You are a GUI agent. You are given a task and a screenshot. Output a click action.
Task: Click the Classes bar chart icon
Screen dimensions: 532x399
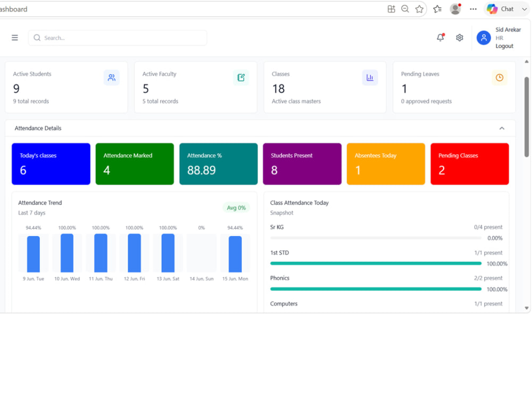[370, 78]
